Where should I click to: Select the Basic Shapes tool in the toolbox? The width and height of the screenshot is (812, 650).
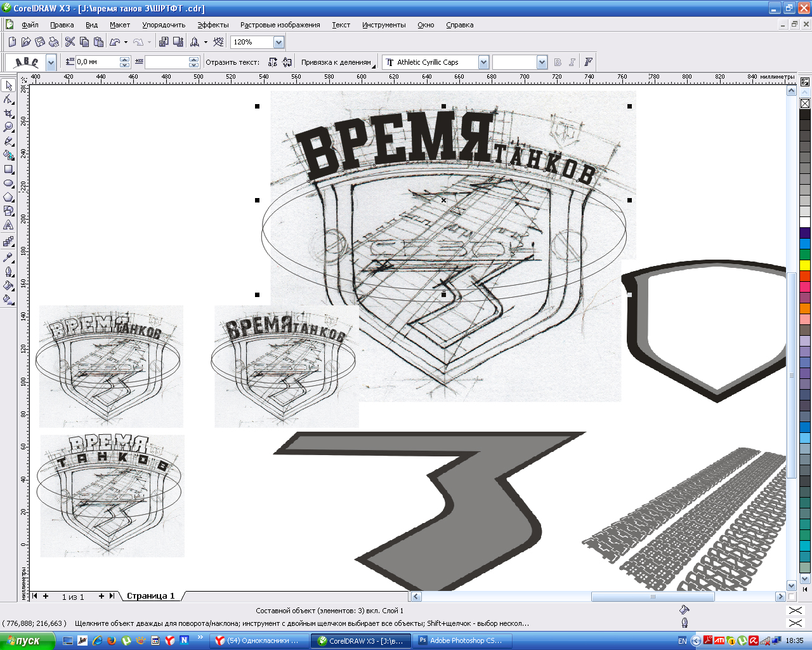coord(9,211)
